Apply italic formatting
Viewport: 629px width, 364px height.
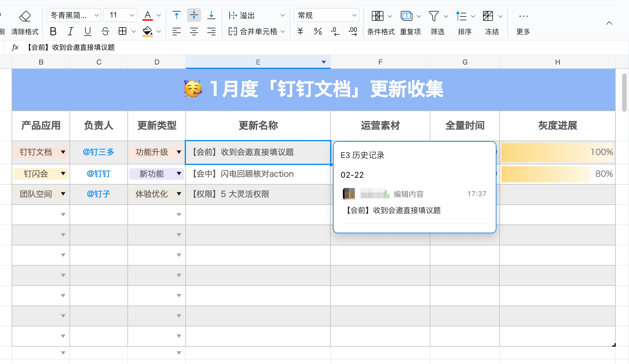(x=70, y=32)
